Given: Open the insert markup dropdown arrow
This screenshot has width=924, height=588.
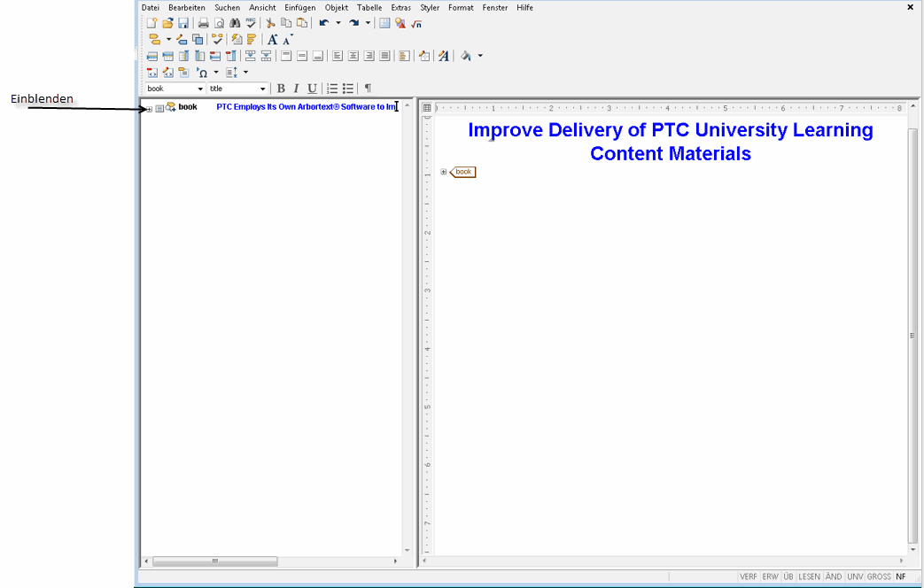Looking at the screenshot, I should pos(168,40).
